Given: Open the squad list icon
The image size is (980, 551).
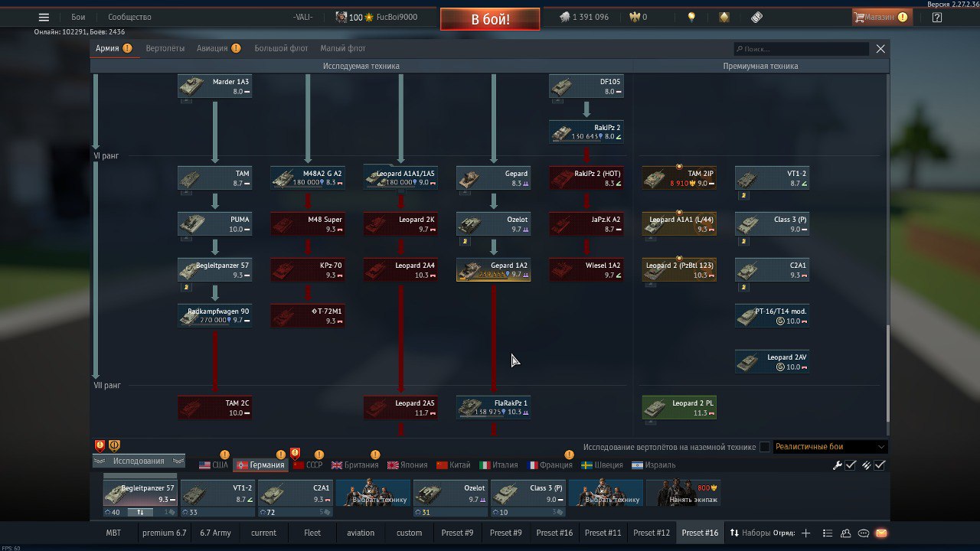Looking at the screenshot, I should (828, 533).
